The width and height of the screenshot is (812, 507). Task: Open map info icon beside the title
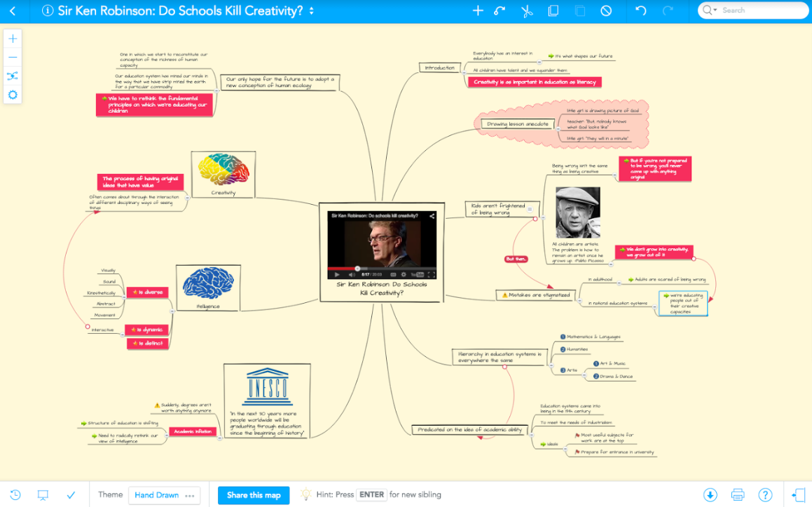click(x=48, y=11)
